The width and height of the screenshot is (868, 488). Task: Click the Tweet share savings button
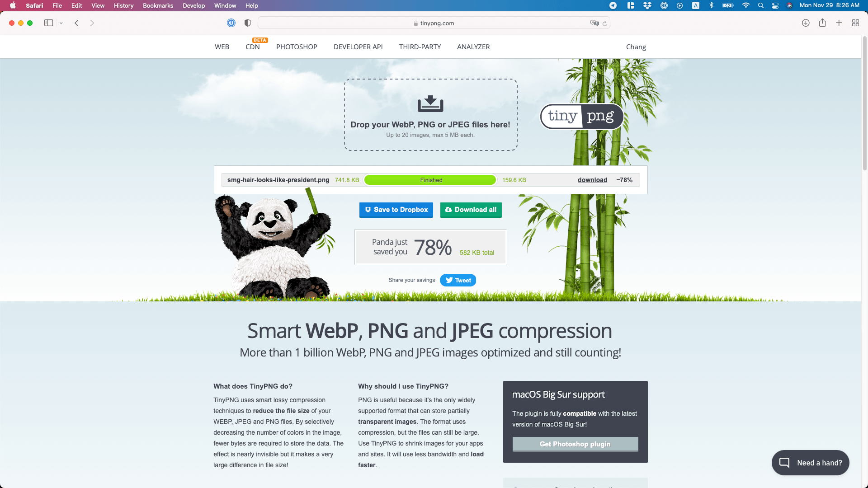tap(458, 279)
